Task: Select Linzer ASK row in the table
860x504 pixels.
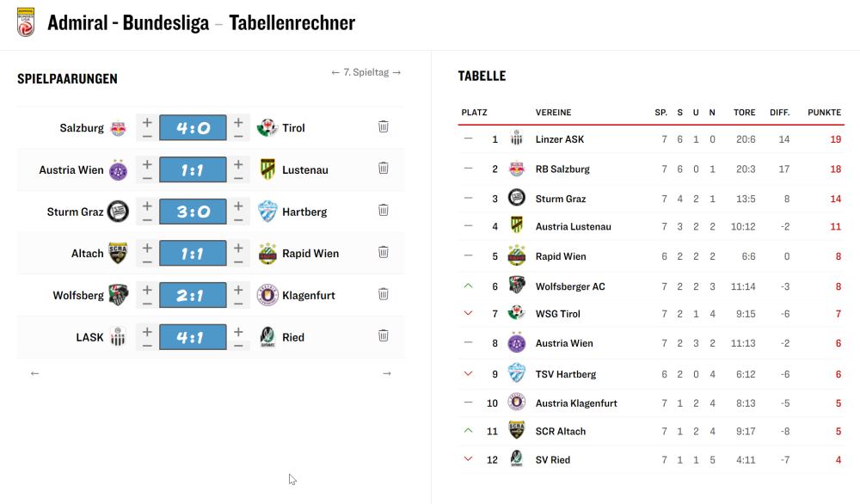Action: point(651,139)
